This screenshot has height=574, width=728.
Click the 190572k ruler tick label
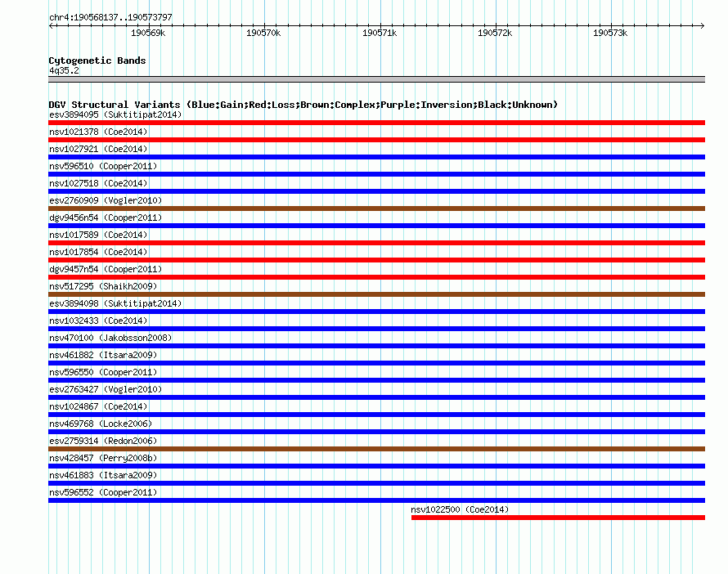tap(495, 33)
